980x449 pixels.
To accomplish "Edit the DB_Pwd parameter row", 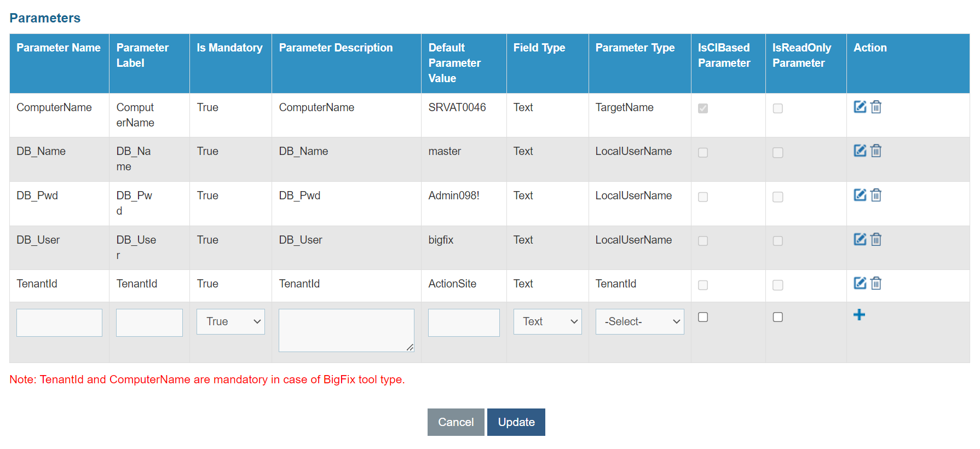I will pyautogui.click(x=860, y=195).
